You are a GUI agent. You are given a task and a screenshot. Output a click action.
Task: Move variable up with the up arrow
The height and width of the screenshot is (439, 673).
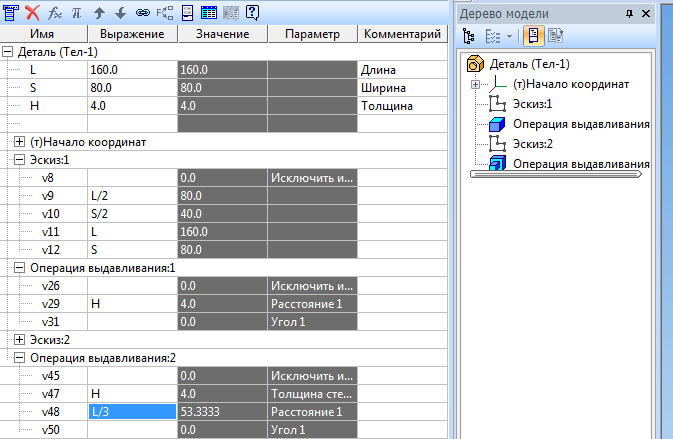99,13
